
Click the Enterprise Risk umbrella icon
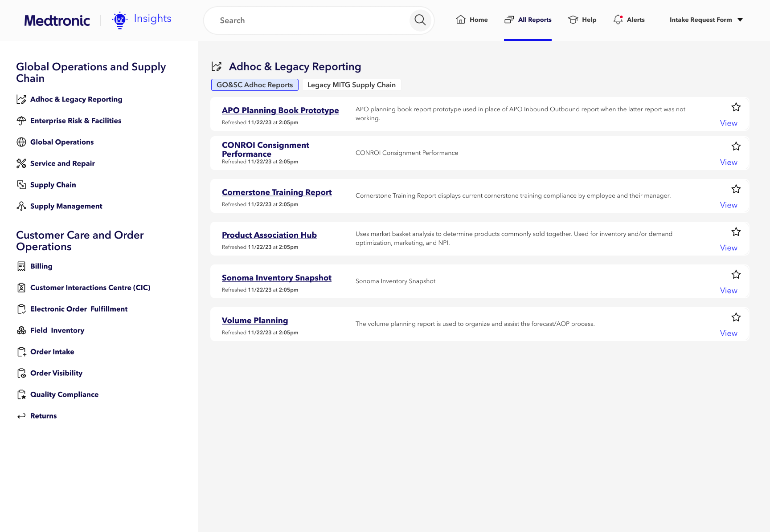(21, 121)
